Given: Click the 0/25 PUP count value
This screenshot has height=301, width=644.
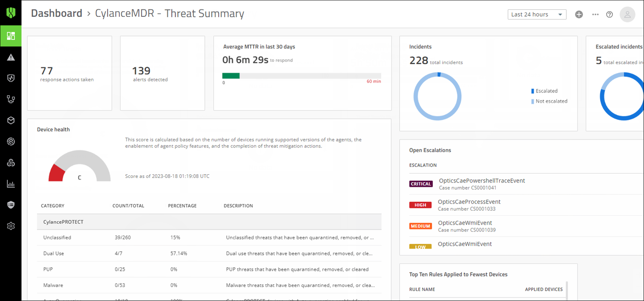Looking at the screenshot, I should click(120, 269).
